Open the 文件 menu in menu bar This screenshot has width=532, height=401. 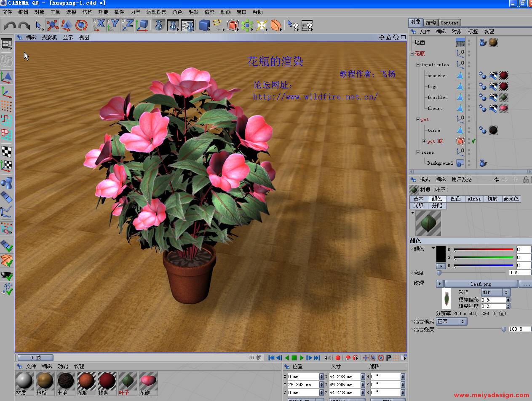point(8,12)
